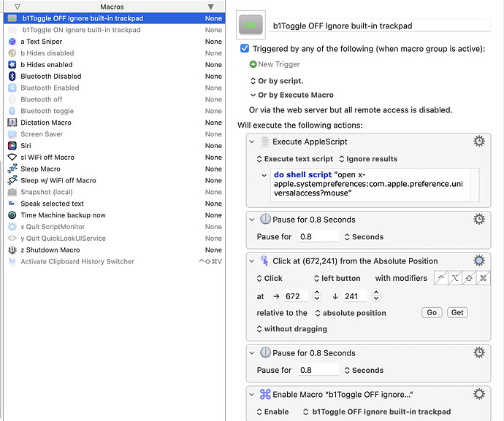Click the Snapshot (local) camera icon
The width and height of the screenshot is (504, 421).
(12, 192)
